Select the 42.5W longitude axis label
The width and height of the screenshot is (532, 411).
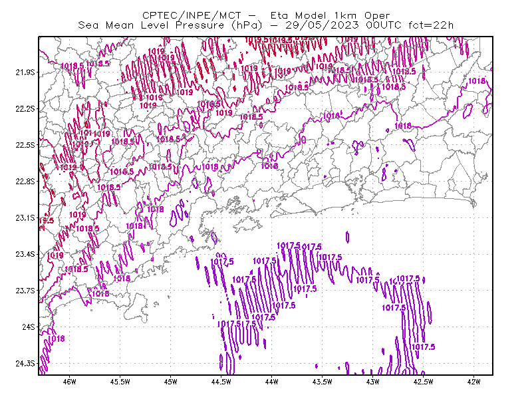coord(423,382)
